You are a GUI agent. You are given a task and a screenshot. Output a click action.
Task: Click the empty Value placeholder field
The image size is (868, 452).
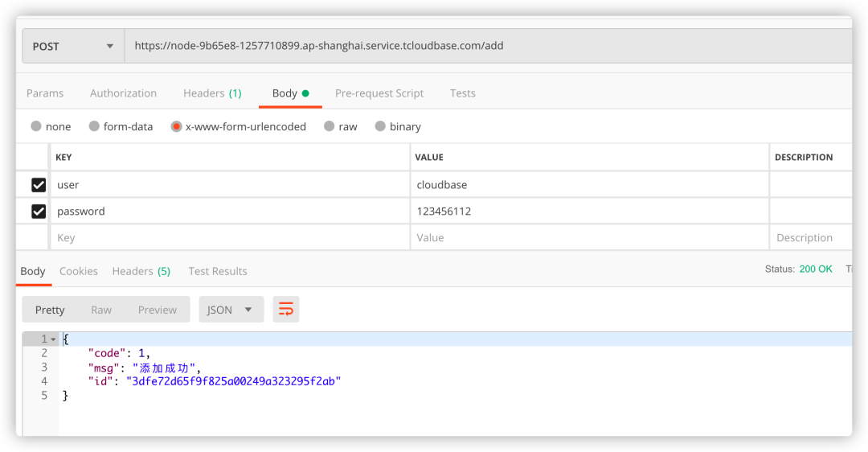[590, 237]
